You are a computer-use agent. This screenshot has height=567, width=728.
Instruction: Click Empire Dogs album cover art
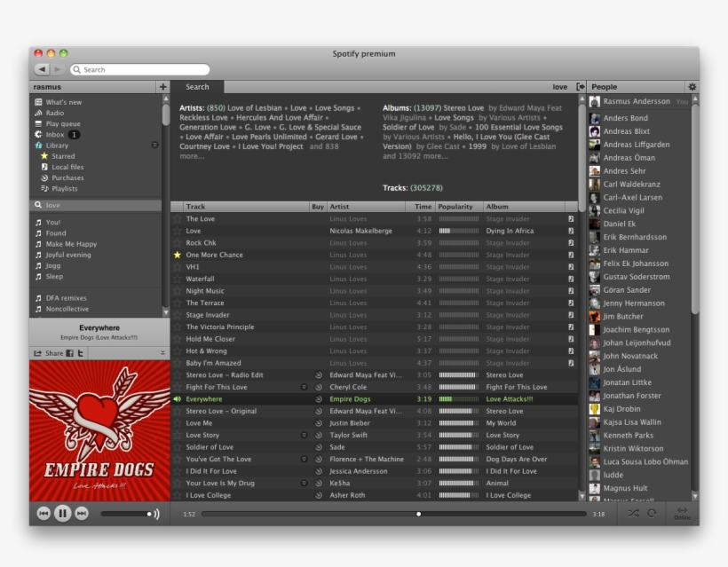[99, 430]
